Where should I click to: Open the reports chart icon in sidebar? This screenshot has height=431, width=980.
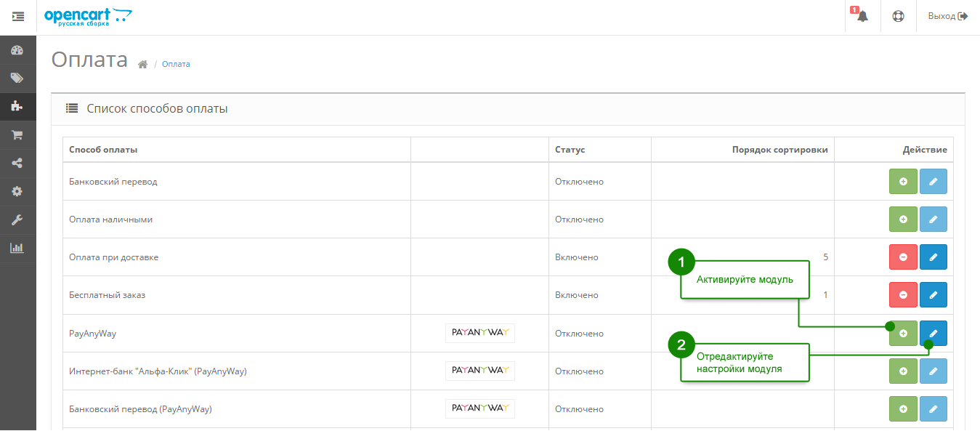point(17,248)
